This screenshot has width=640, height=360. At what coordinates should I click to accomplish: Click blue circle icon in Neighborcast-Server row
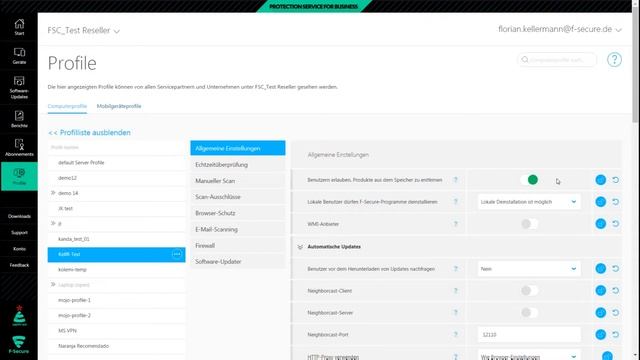600,313
